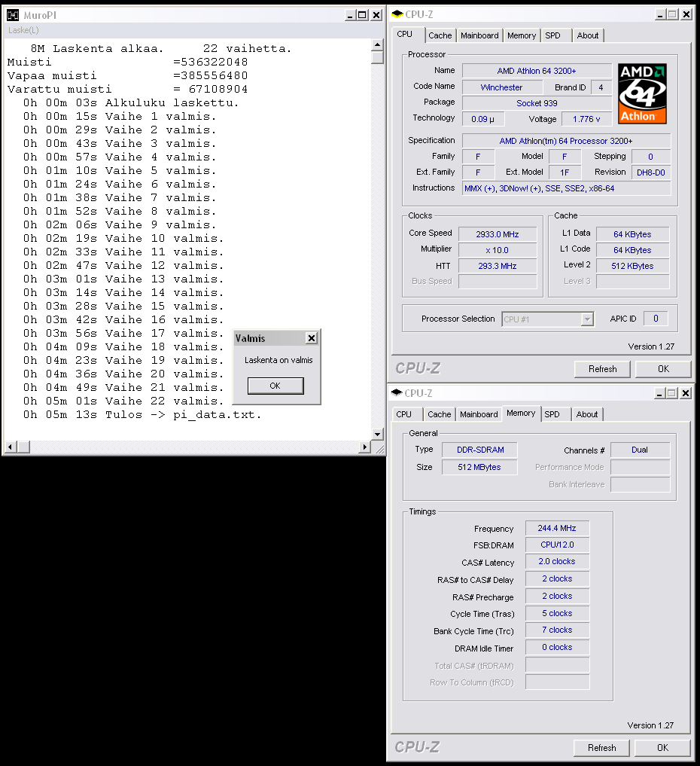
Task: Minimize the MuroPI window
Action: click(x=350, y=15)
